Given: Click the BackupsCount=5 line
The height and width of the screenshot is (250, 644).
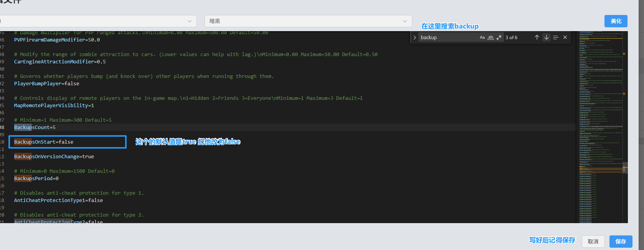Looking at the screenshot, I should coord(35,127).
